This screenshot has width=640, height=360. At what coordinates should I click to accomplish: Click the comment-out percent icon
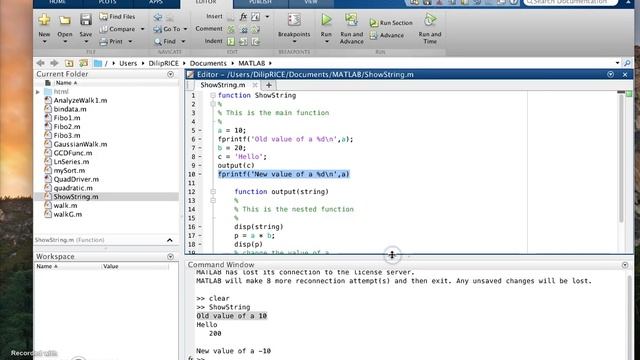pyautogui.click(x=231, y=29)
